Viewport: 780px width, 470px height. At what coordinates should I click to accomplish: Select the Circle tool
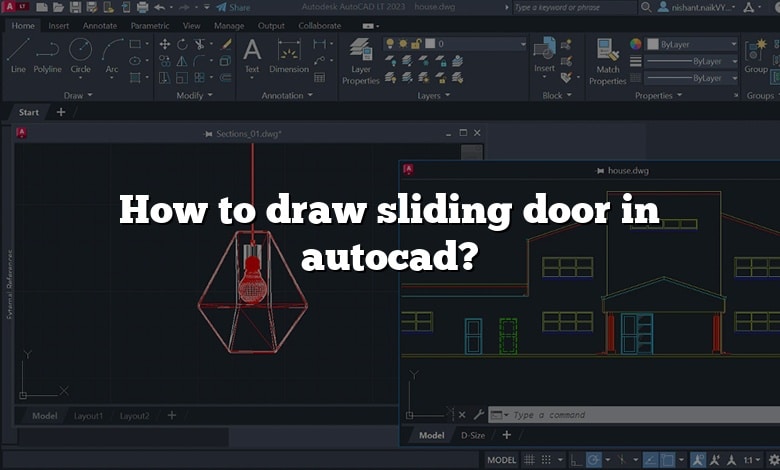[x=80, y=59]
